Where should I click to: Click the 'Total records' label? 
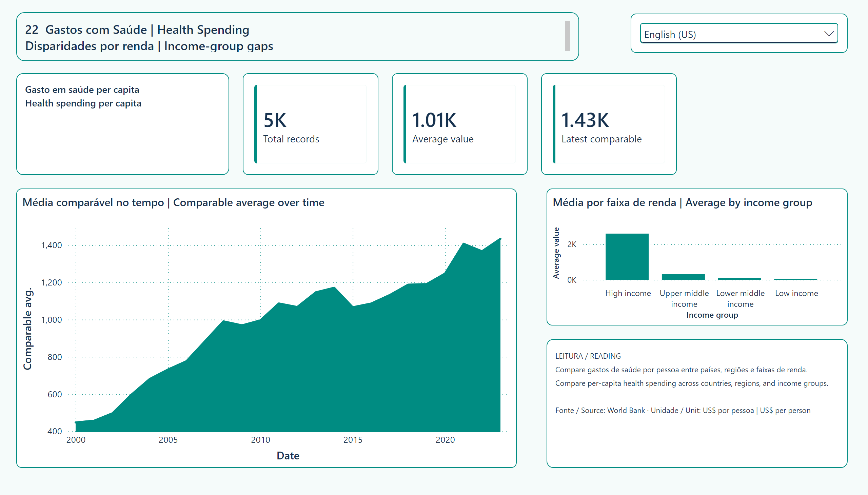pyautogui.click(x=291, y=139)
